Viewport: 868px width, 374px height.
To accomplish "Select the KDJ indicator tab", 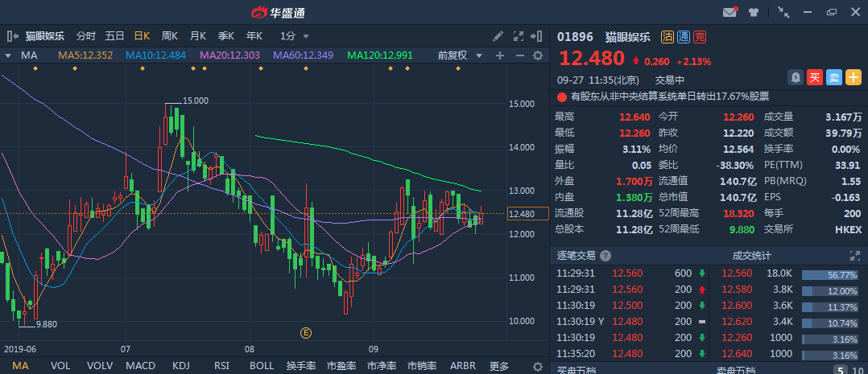I will (181, 366).
